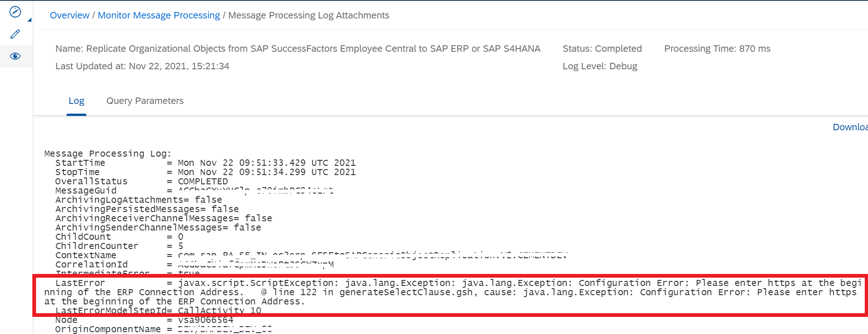Image resolution: width=868 pixels, height=334 pixels.
Task: Click the Download link
Action: point(850,127)
